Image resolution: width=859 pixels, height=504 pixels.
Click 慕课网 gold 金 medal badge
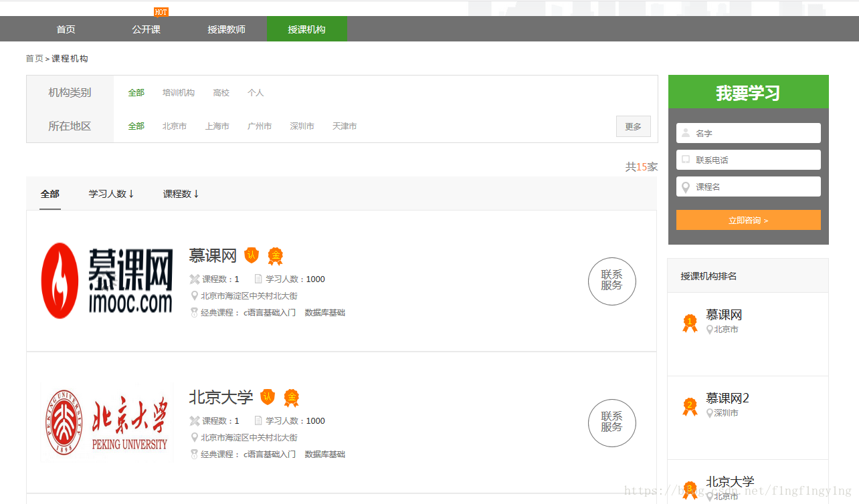276,256
